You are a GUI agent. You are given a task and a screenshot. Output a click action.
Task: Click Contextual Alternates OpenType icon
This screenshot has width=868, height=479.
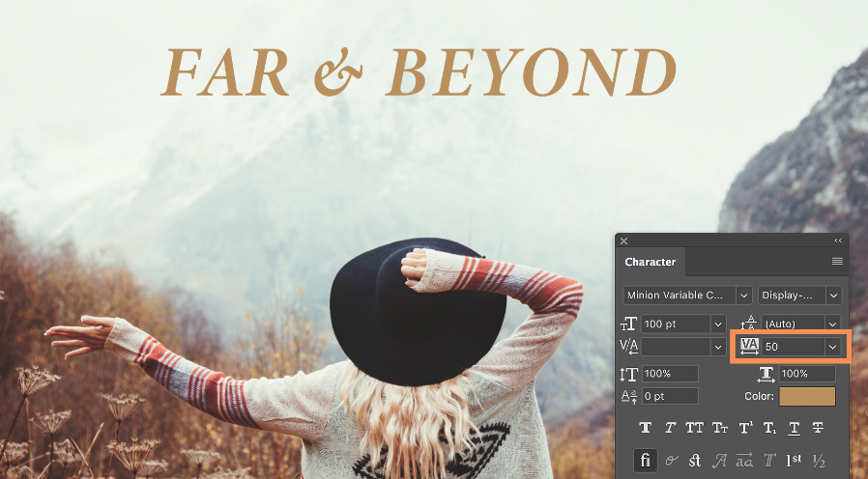(672, 461)
